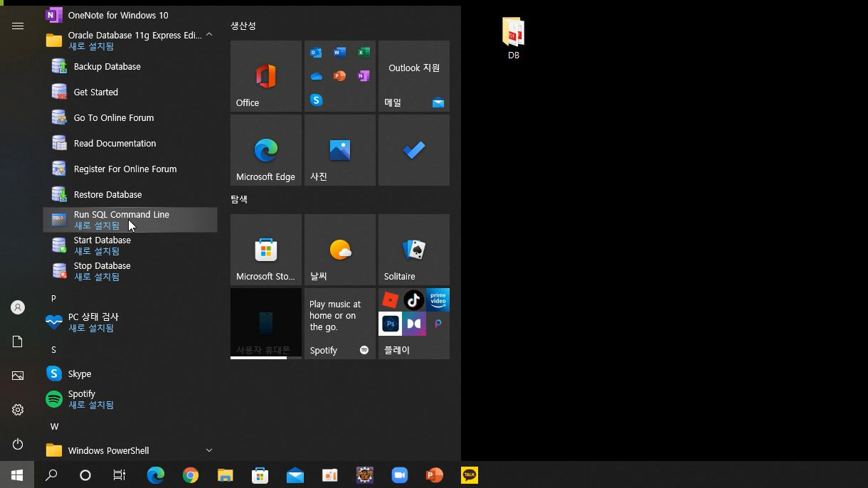This screenshot has height=488, width=868.
Task: Open PC 상태 검사 app
Action: point(130,322)
